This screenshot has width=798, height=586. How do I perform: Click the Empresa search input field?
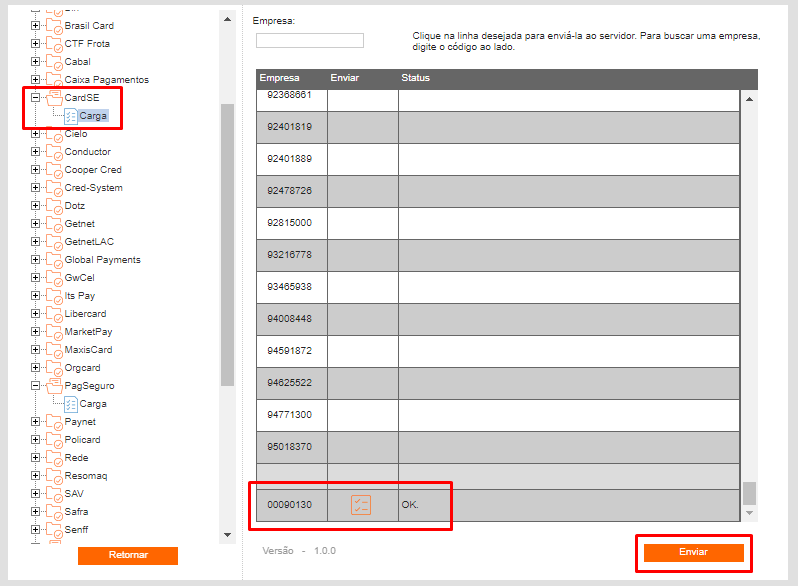309,40
